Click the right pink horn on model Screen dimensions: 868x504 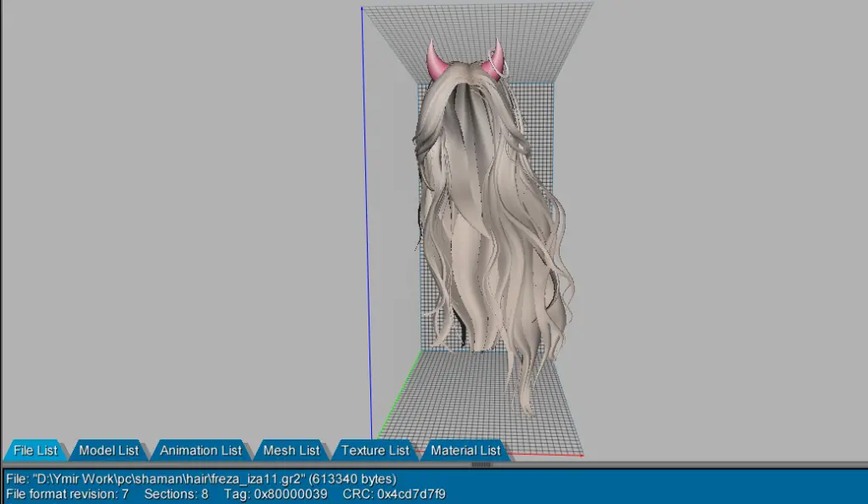(x=494, y=65)
